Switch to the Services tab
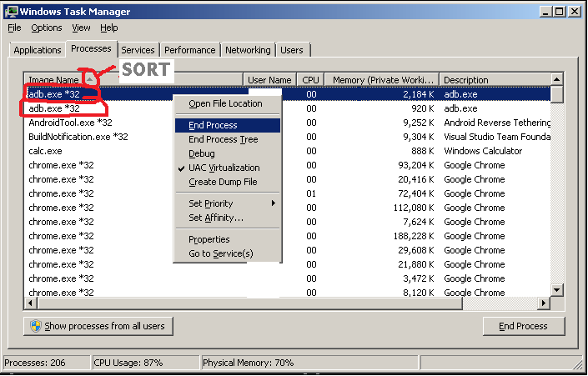Screen dimensions: 588x376 (x=138, y=50)
